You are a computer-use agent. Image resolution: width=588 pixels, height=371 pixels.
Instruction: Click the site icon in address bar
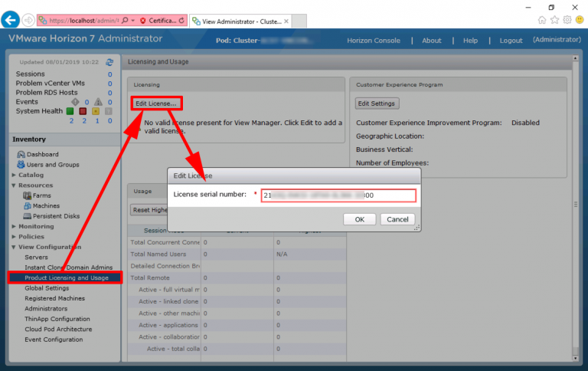tap(43, 20)
